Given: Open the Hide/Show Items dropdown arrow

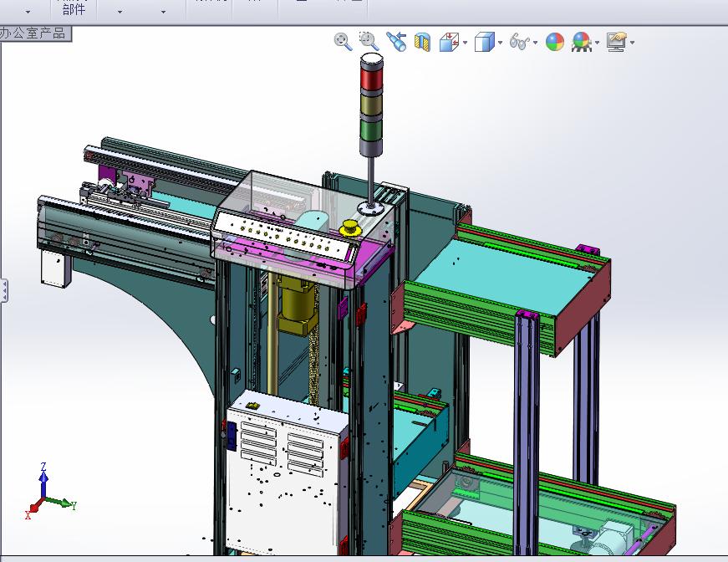Looking at the screenshot, I should (x=536, y=43).
